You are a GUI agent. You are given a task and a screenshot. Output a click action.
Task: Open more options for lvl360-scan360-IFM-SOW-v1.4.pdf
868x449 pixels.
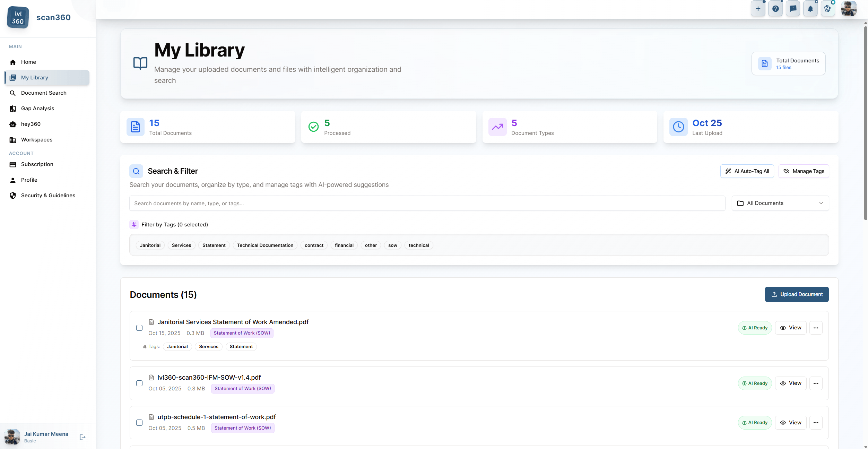pos(816,383)
